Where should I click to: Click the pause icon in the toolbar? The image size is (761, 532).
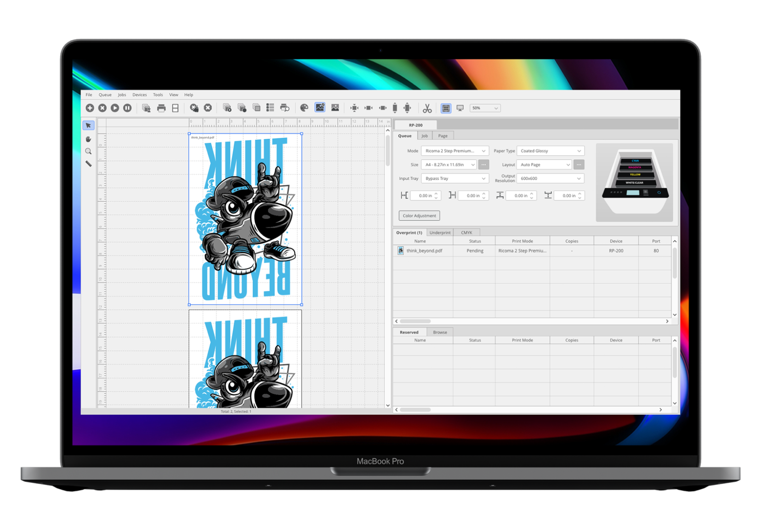coord(127,108)
